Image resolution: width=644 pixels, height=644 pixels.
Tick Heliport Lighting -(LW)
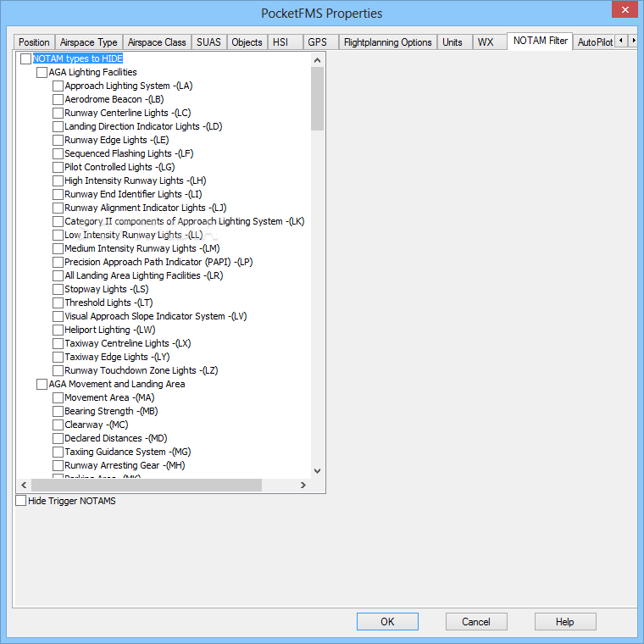click(x=58, y=330)
